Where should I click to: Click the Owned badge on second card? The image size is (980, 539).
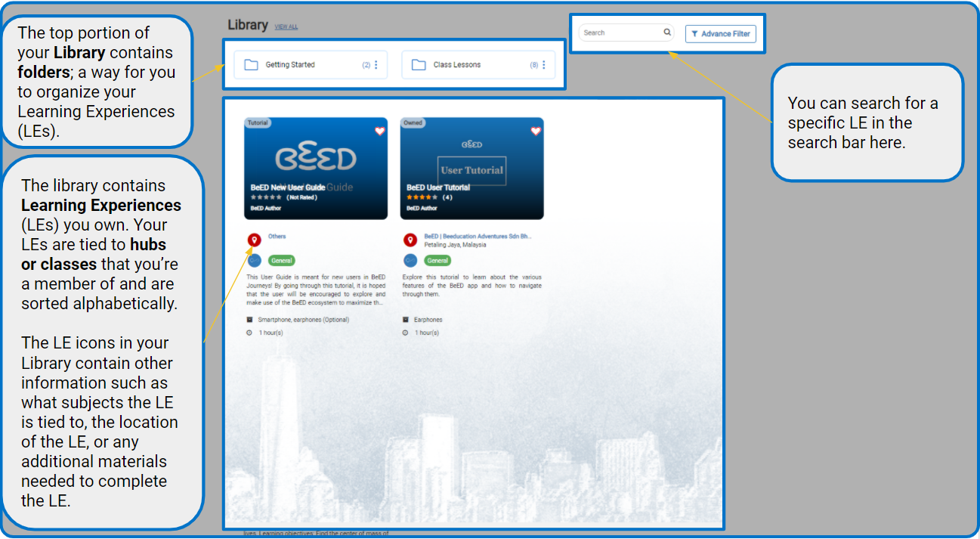413,122
